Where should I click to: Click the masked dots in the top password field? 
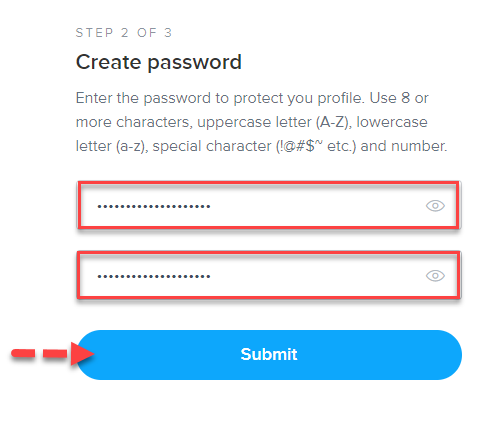154,207
